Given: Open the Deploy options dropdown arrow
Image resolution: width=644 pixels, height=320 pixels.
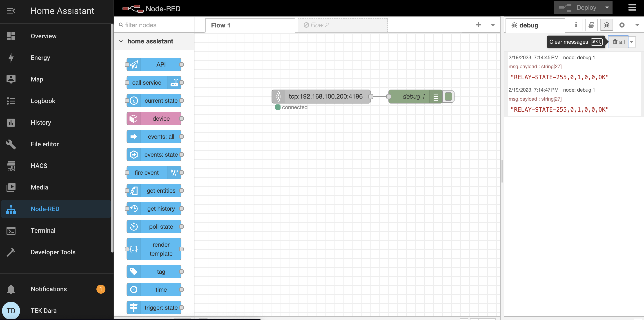Looking at the screenshot, I should click(x=607, y=8).
